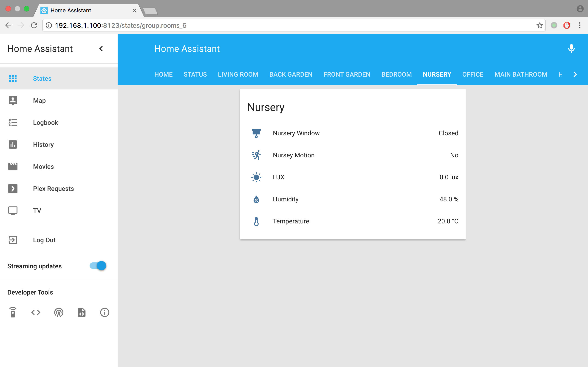
Task: Open the Info developer tool icon
Action: coord(105,312)
